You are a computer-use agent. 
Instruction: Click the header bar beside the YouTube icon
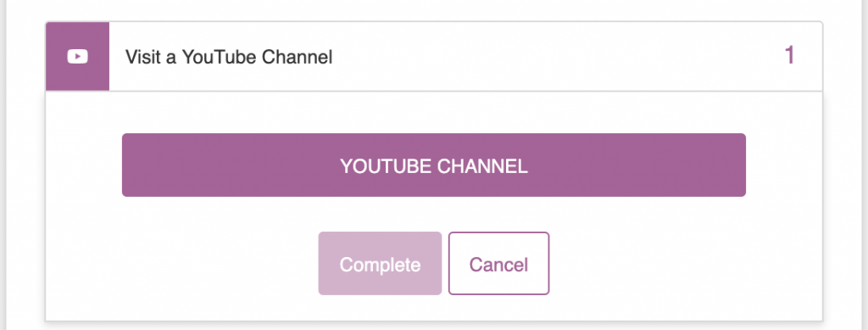pyautogui.click(x=465, y=57)
